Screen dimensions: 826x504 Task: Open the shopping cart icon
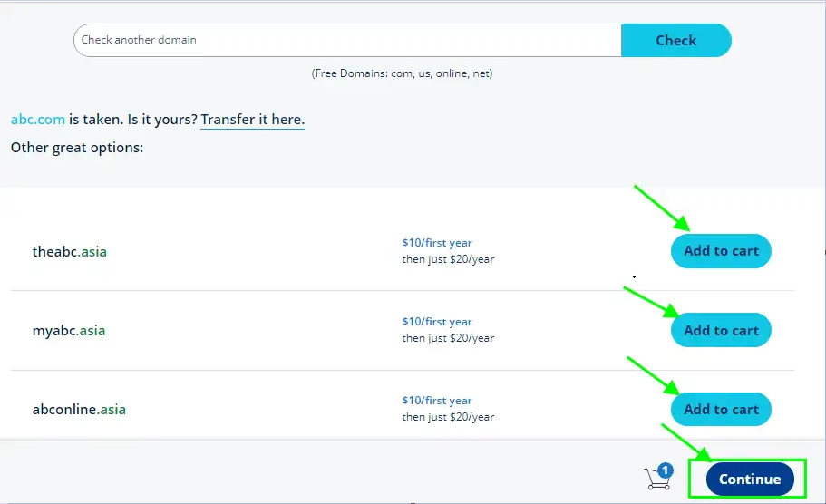coord(657,479)
